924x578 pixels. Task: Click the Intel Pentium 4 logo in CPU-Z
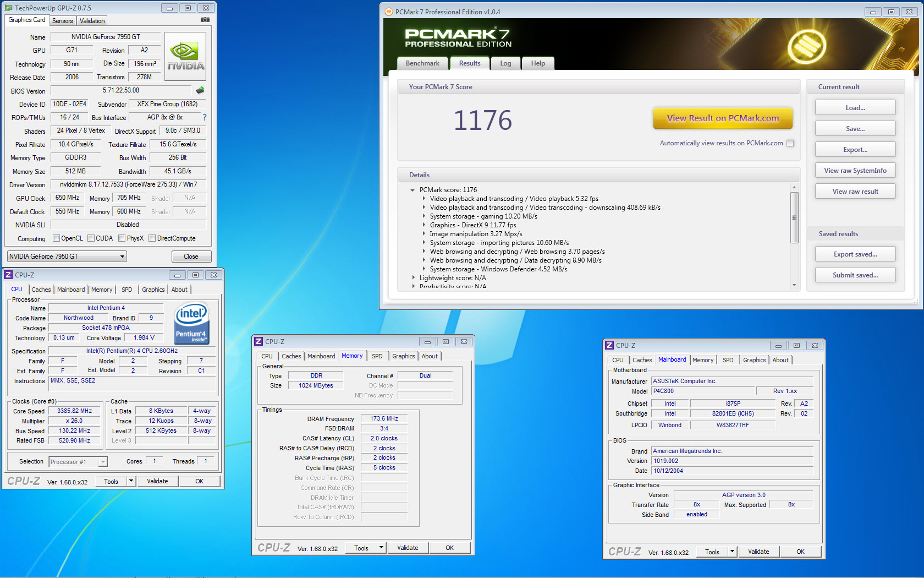pyautogui.click(x=191, y=323)
